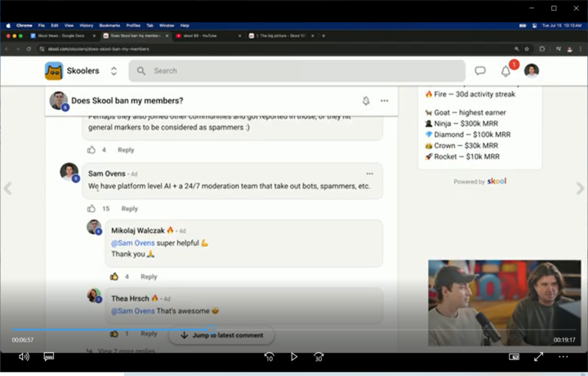Open the Help menu
The width and height of the screenshot is (588, 376).
point(185,25)
